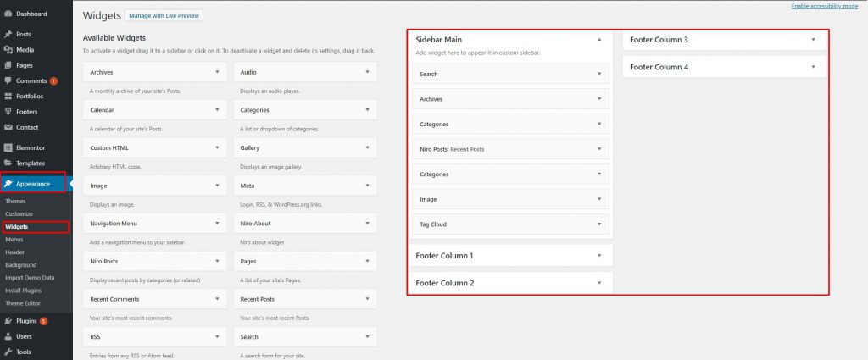868x360 pixels.
Task: Click the Recent Posts available widget
Action: [305, 299]
